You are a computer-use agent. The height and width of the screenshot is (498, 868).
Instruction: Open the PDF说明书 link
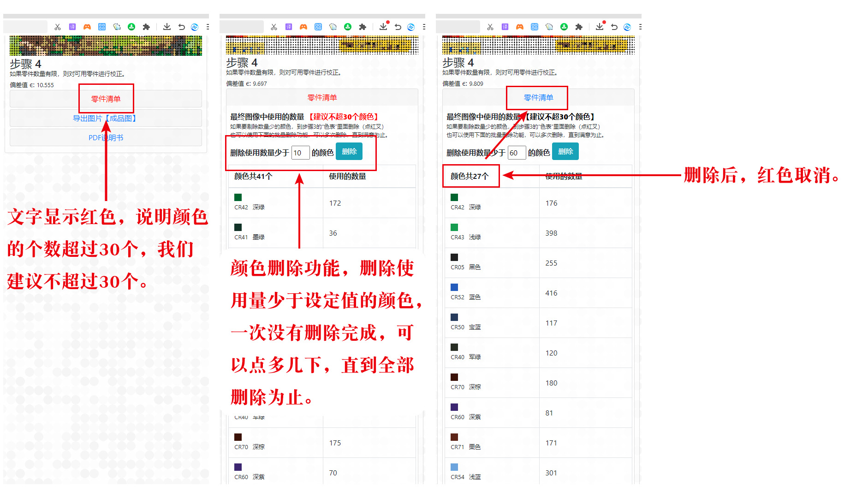(x=106, y=138)
